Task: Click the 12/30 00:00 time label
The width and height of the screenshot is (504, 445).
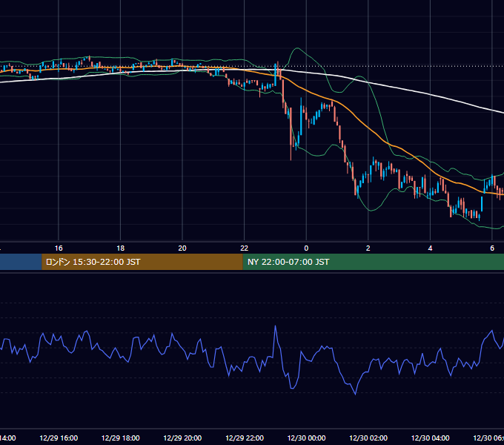Action: point(306,438)
